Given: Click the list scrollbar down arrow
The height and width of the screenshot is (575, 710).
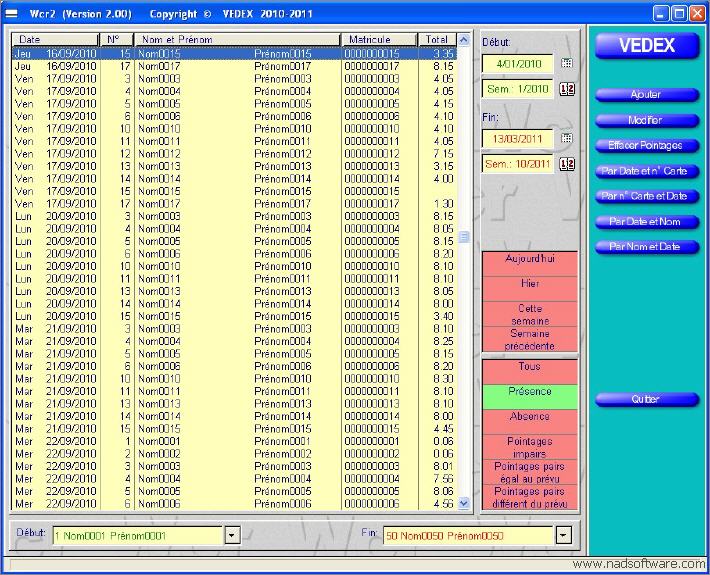Looking at the screenshot, I should (x=463, y=503).
